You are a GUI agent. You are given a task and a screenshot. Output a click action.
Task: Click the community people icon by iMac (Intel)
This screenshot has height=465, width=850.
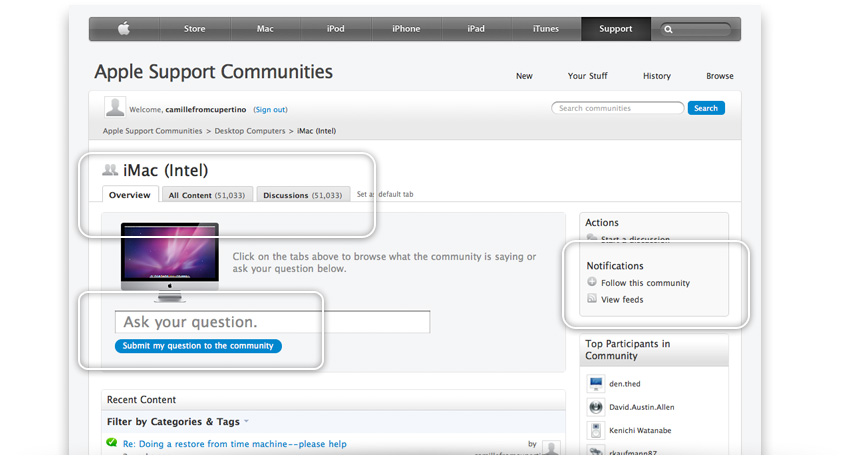pyautogui.click(x=110, y=170)
